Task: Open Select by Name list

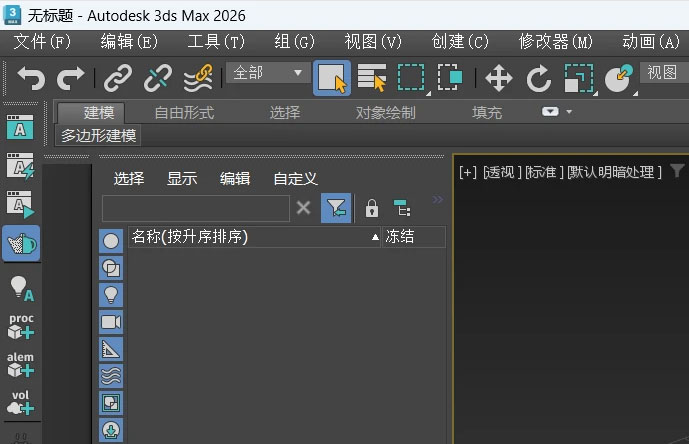Action: tap(372, 78)
